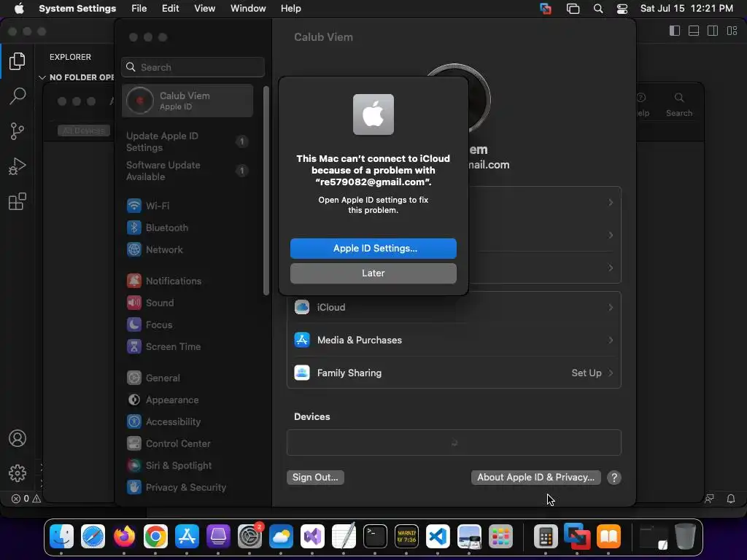Viewport: 747px width, 560px height.
Task: Open Visual Studio purple icon in Dock
Action: click(x=312, y=537)
